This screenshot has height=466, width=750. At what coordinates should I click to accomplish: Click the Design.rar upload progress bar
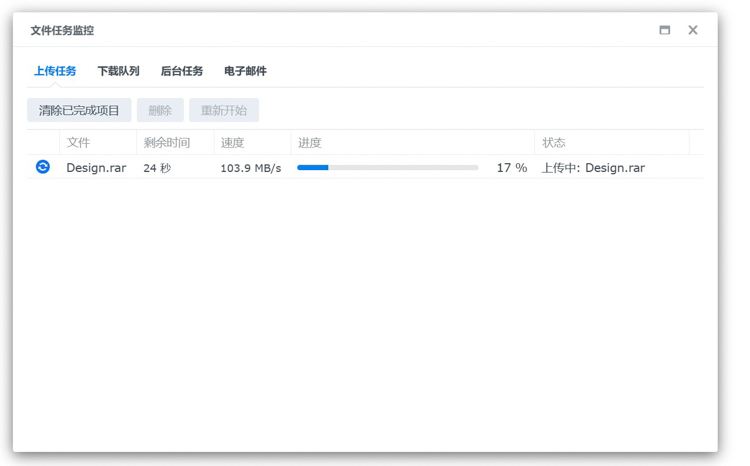387,167
